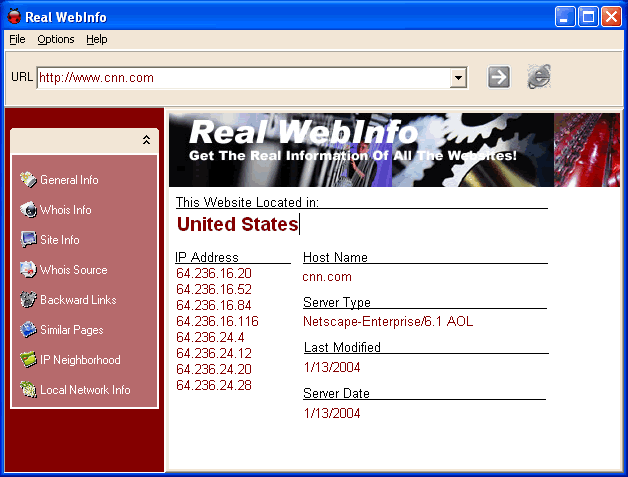Click the Local Network Info icon
Screen dimensions: 628x477
[28, 390]
